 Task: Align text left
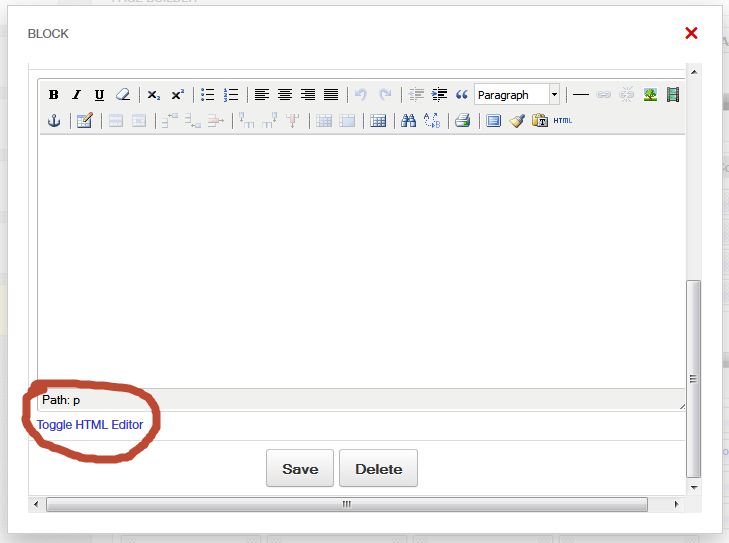pos(262,95)
